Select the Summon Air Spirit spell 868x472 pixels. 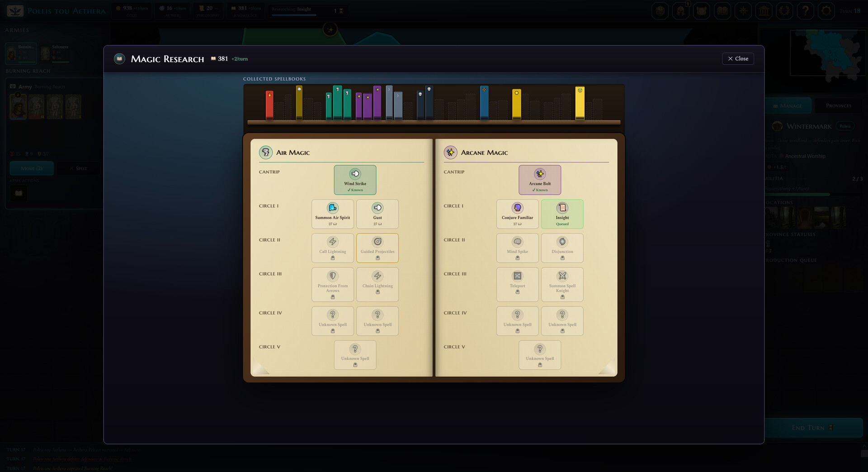[x=332, y=214]
